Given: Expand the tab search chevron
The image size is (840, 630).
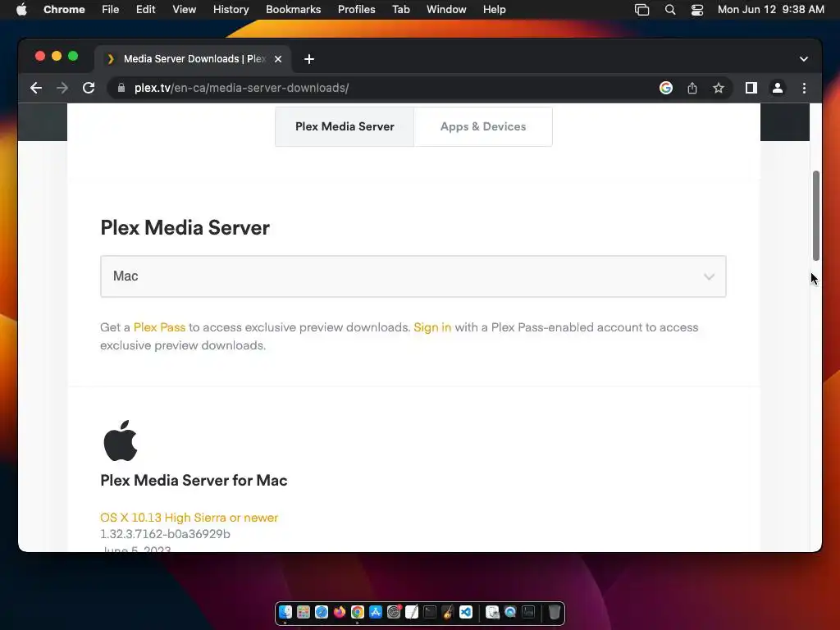Looking at the screenshot, I should (804, 59).
